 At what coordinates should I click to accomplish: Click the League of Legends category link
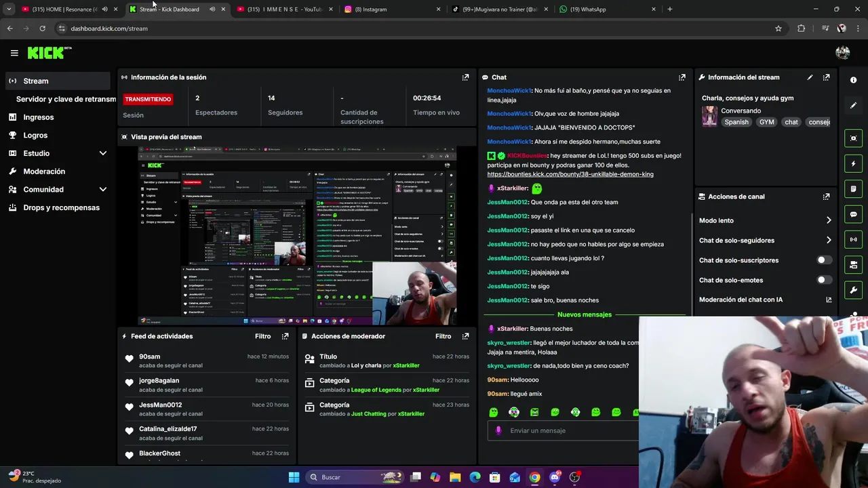click(x=376, y=390)
